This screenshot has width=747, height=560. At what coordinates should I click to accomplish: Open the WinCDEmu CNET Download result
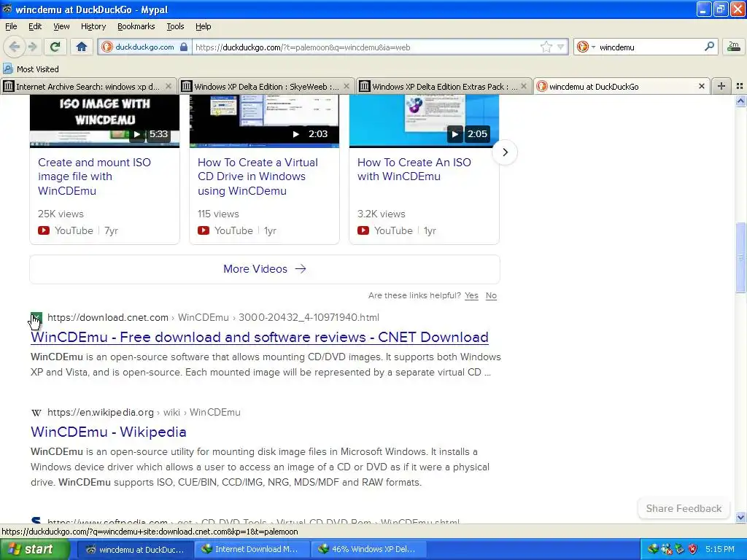tap(260, 337)
